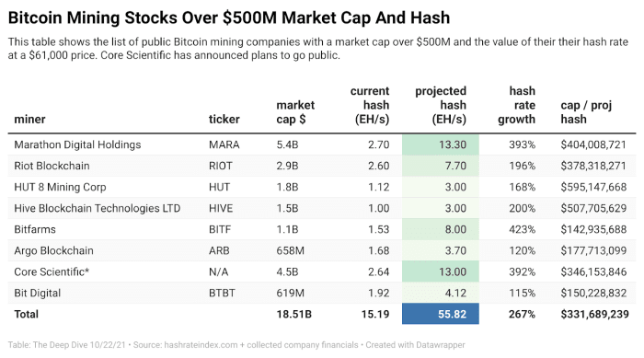Click the Bitfarms 423% growth value
The width and height of the screenshot is (644, 358).
click(x=522, y=229)
